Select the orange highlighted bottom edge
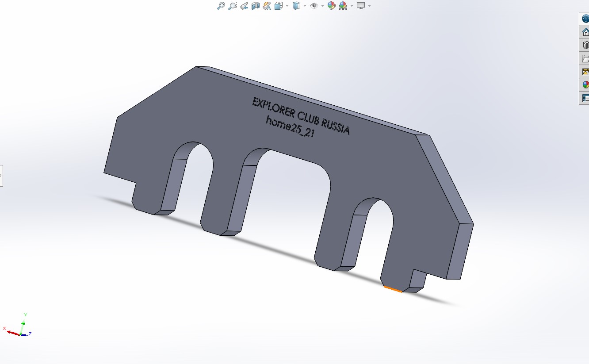Screen dimensions: 589x364 click(x=393, y=289)
